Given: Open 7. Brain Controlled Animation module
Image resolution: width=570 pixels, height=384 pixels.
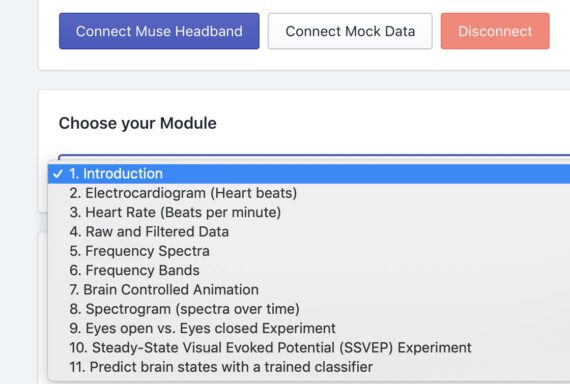Looking at the screenshot, I should [309, 289].
